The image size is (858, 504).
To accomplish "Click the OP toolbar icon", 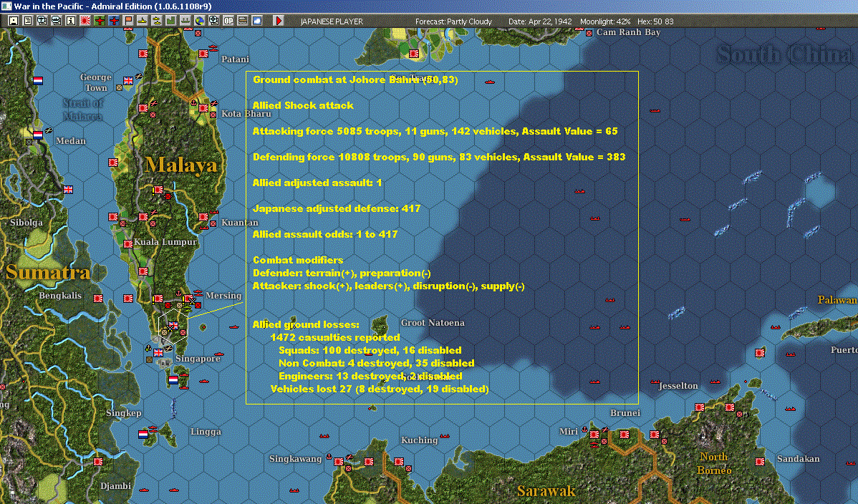I will pyautogui.click(x=228, y=21).
